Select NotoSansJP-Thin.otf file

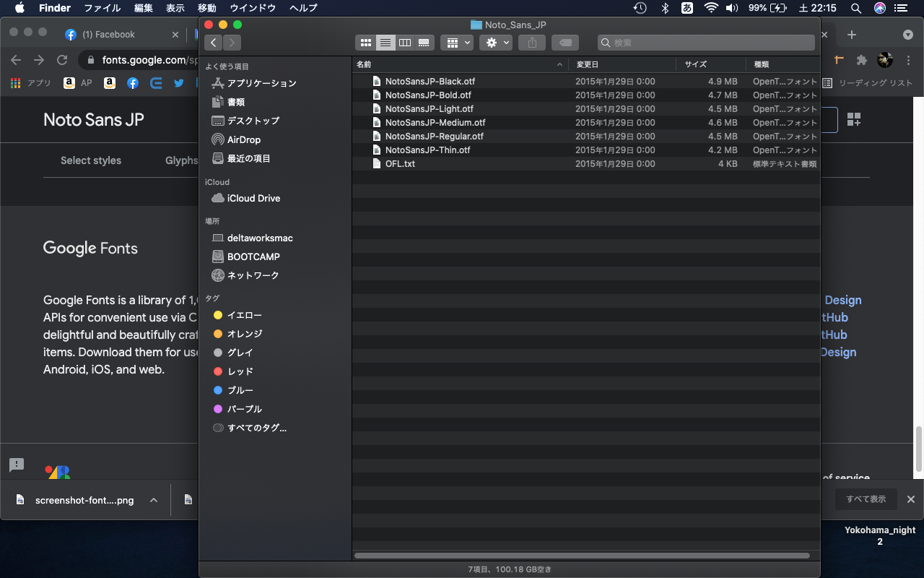[586, 150]
